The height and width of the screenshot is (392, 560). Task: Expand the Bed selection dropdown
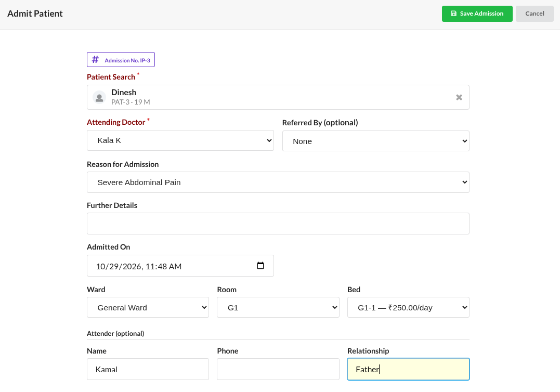click(x=408, y=307)
